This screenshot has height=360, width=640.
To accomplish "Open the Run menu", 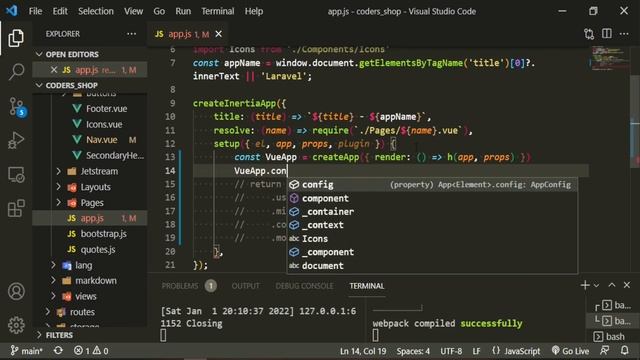I will 183,11.
